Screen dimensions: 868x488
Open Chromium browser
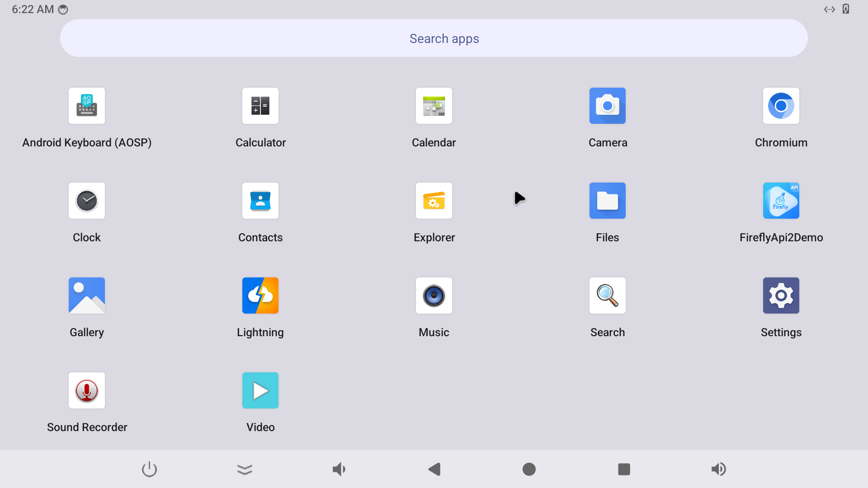tap(781, 106)
